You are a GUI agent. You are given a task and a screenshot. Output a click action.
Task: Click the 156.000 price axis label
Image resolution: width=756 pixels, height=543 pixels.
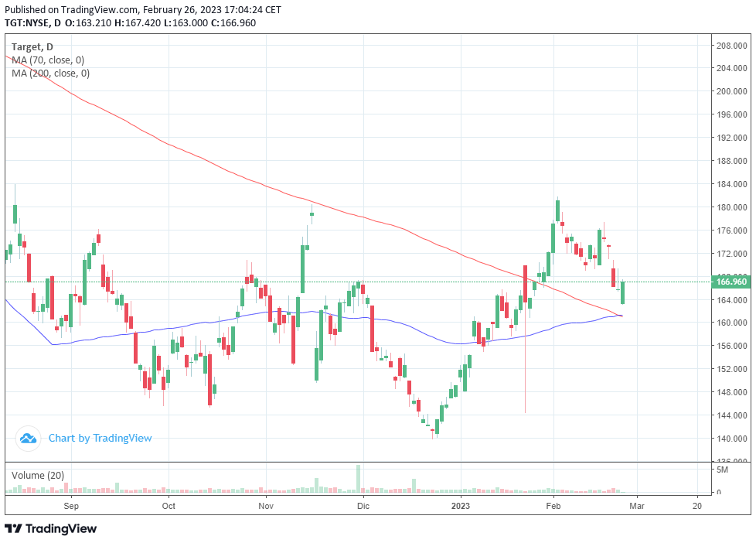pos(731,346)
